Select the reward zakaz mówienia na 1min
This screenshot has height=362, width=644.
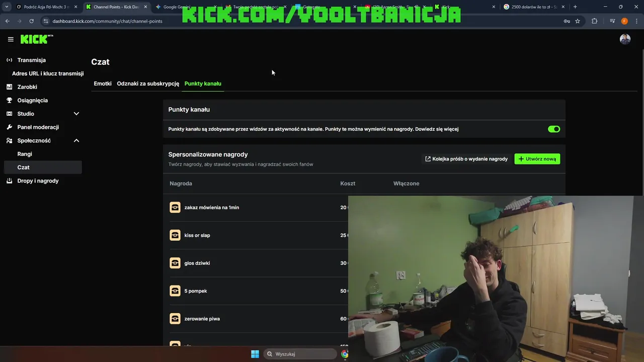pyautogui.click(x=212, y=208)
